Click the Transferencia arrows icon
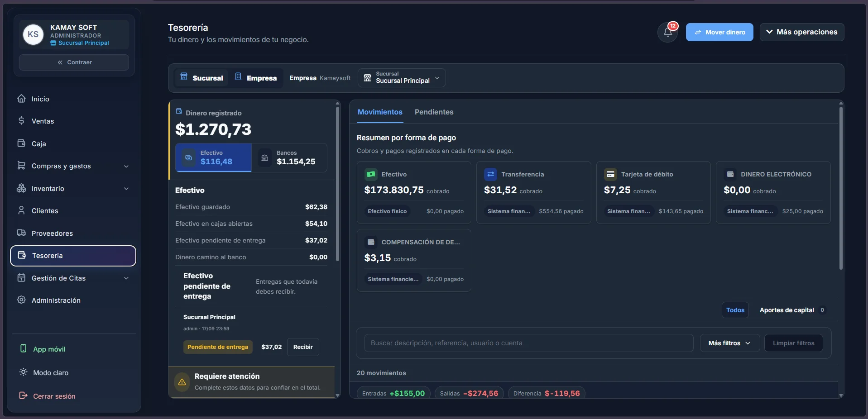 coord(490,174)
